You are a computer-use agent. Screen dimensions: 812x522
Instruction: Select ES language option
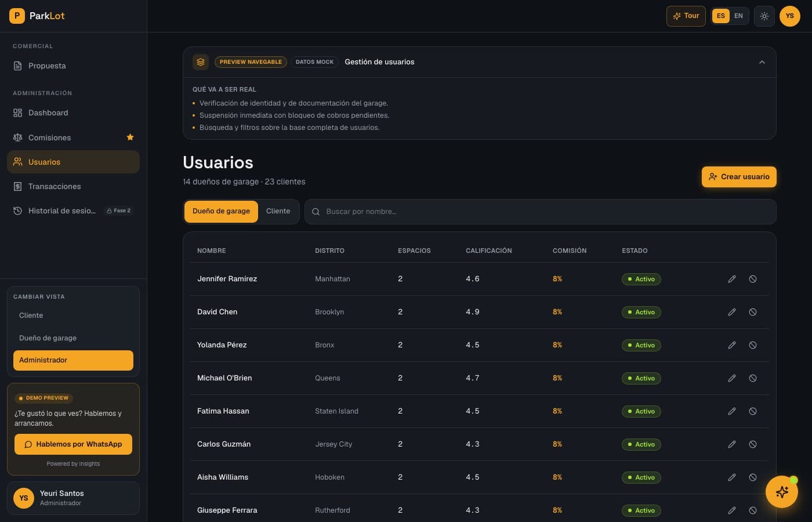point(721,16)
